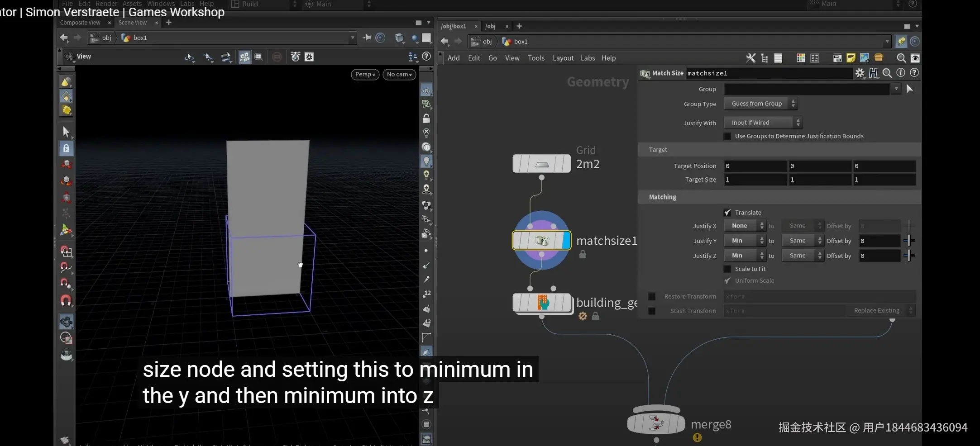Image resolution: width=980 pixels, height=446 pixels.
Task: Pick the yellow cone object-mode icon
Action: click(x=66, y=82)
